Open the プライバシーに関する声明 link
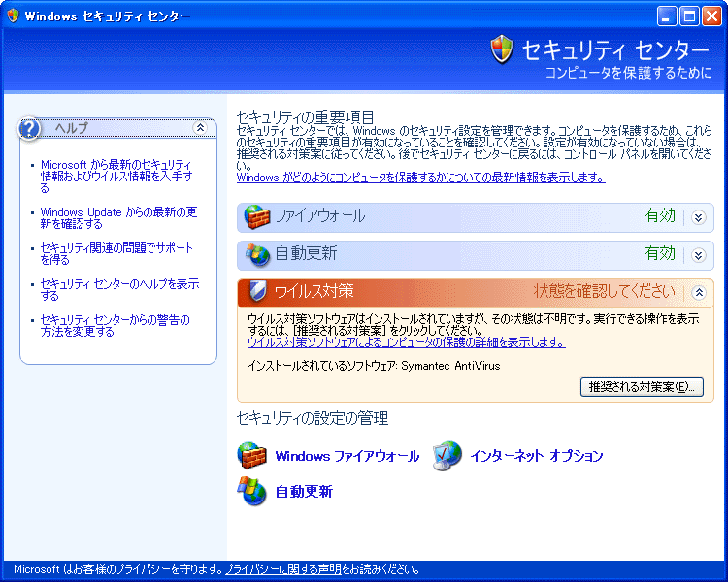 (282, 570)
